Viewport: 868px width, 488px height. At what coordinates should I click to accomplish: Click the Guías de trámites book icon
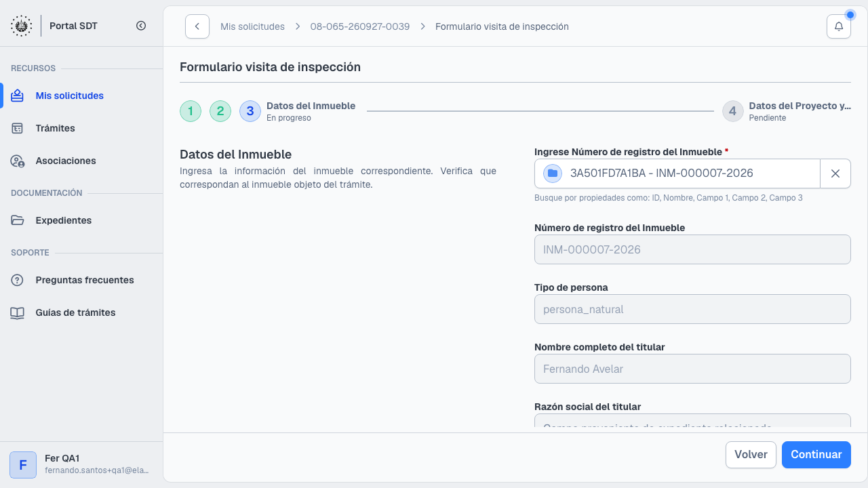click(x=18, y=312)
